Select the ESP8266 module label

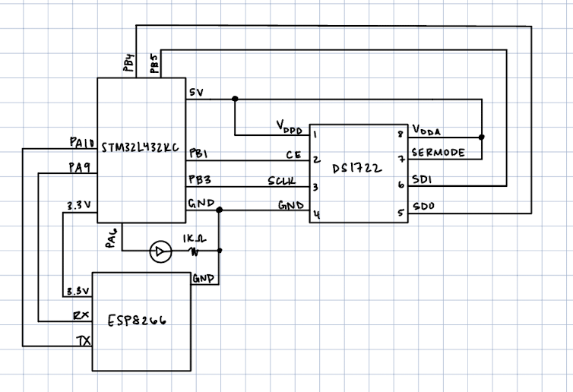(x=137, y=321)
